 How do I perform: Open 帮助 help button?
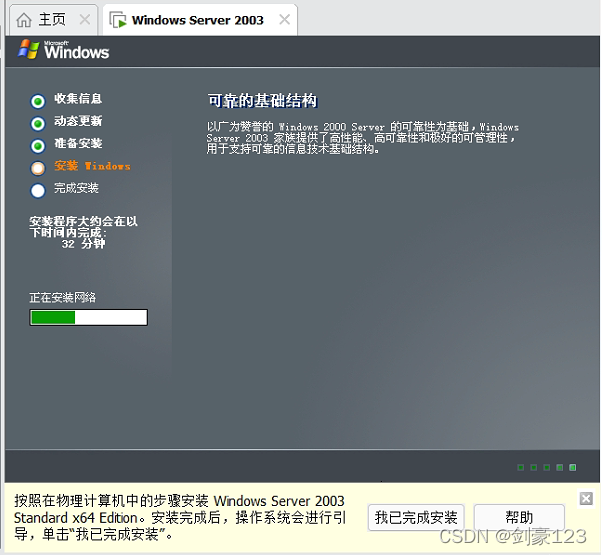(x=519, y=517)
